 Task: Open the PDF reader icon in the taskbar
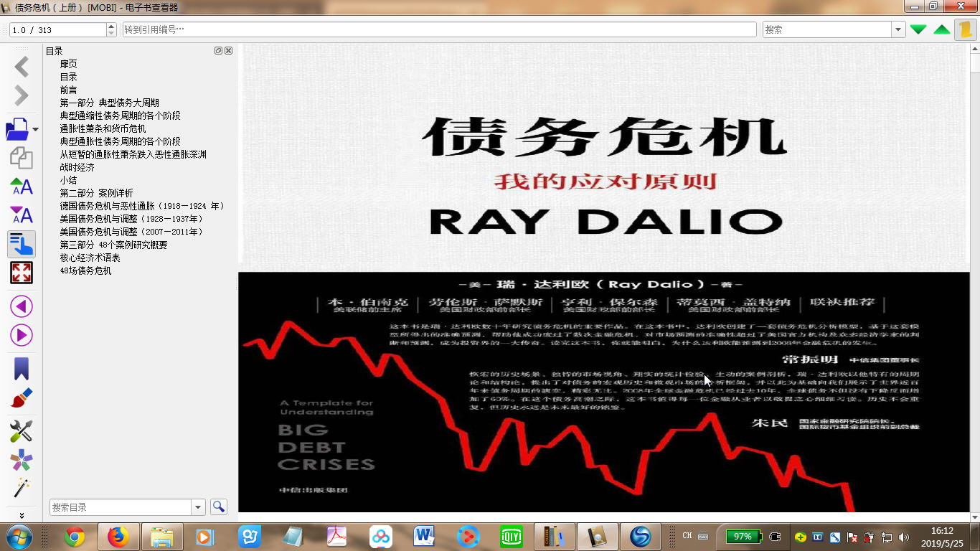click(x=337, y=537)
